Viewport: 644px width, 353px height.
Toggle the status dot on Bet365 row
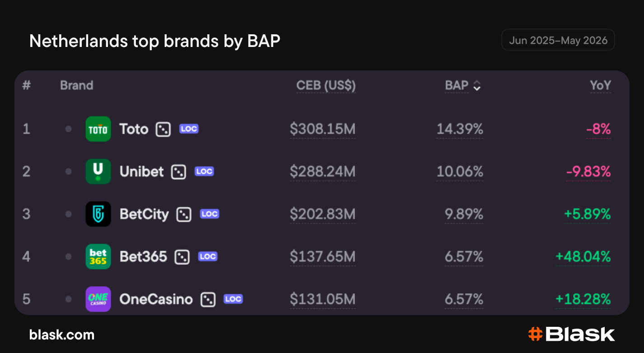(x=68, y=256)
